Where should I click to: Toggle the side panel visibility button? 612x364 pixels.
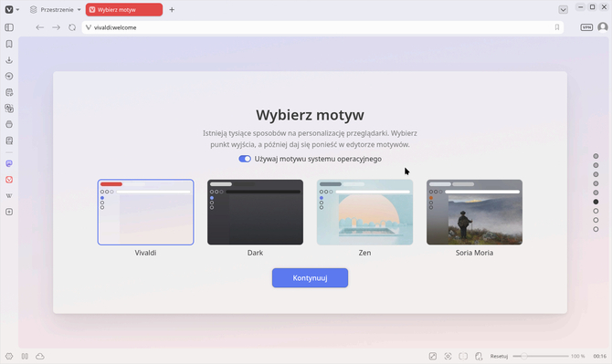pyautogui.click(x=9, y=27)
